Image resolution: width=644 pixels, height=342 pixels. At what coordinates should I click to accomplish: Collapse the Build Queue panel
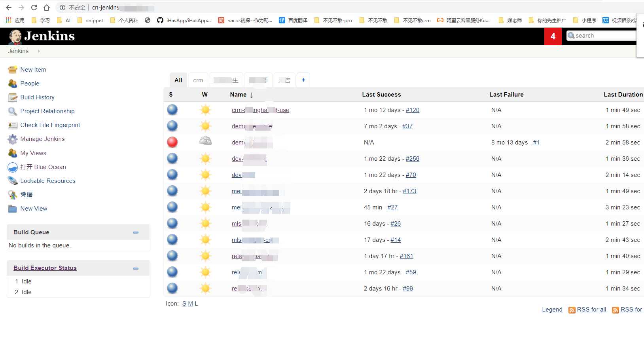tap(136, 232)
